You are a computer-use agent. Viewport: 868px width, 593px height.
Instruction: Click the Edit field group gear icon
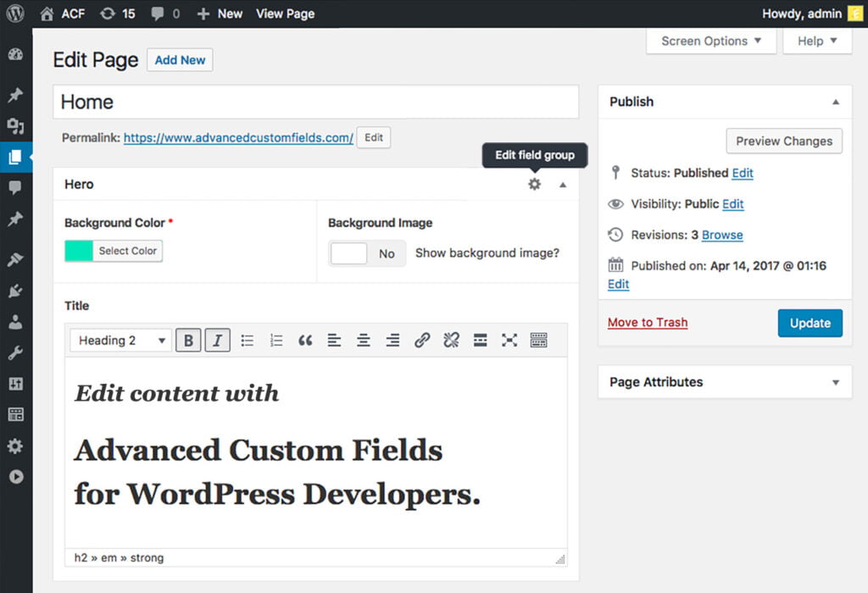534,183
